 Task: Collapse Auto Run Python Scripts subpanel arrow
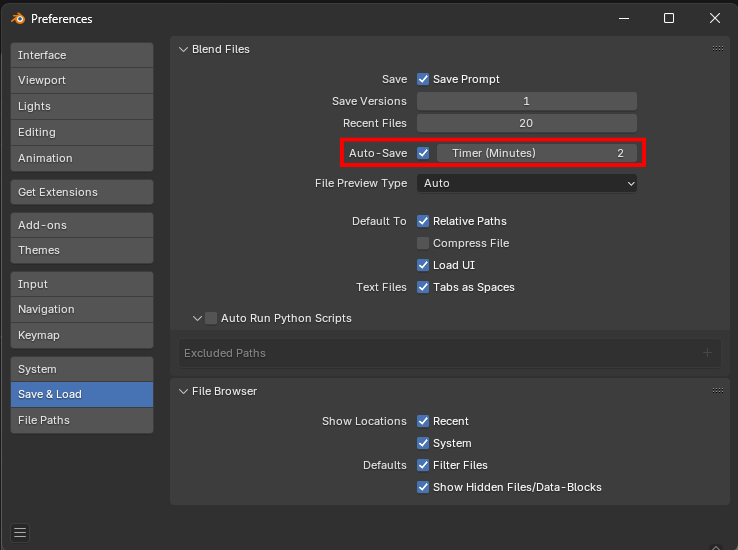click(x=197, y=318)
